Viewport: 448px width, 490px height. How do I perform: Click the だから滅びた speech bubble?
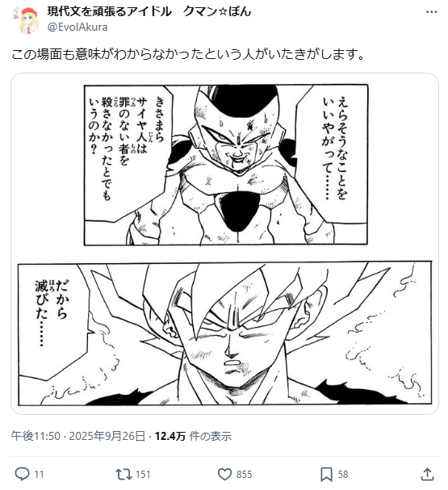[x=52, y=312]
